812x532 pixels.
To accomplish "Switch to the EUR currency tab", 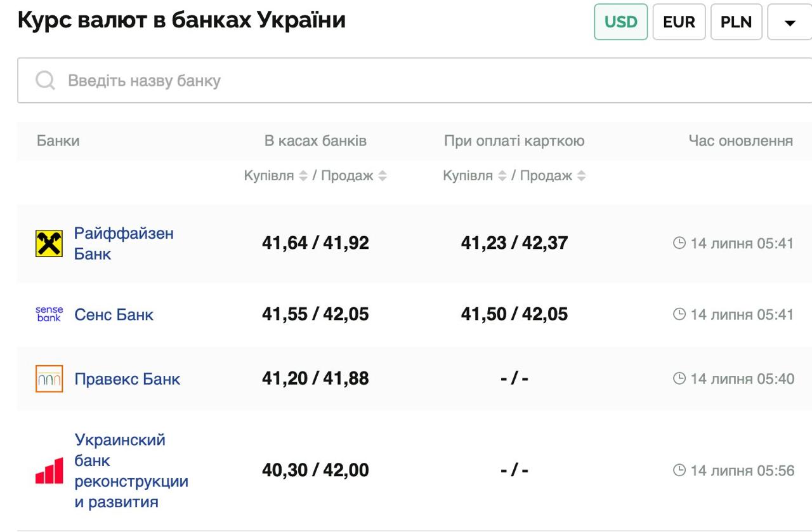I will coord(679,22).
